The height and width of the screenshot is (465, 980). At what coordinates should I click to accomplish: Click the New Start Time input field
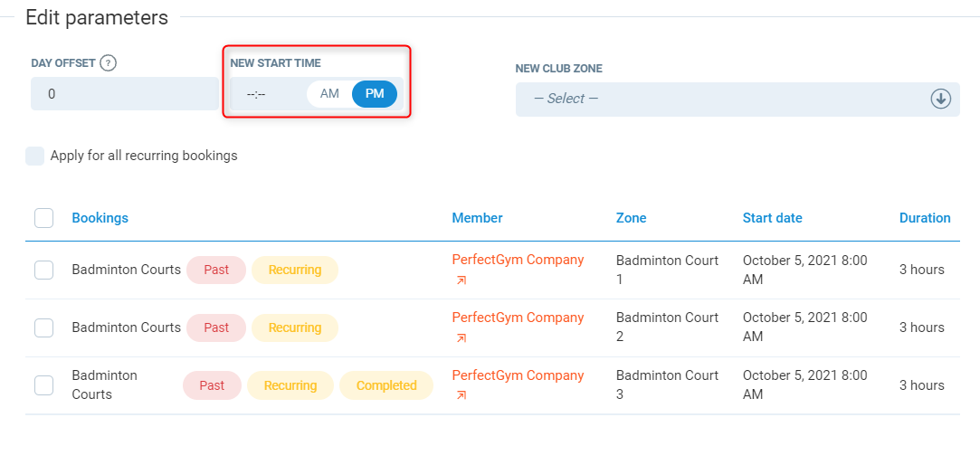pos(267,94)
